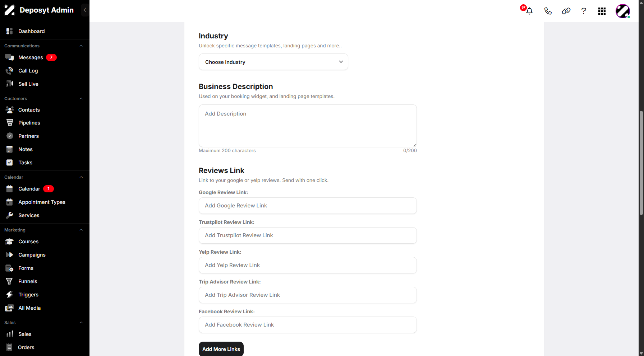644x356 pixels.
Task: Click the Facebook Review Link field
Action: point(308,325)
